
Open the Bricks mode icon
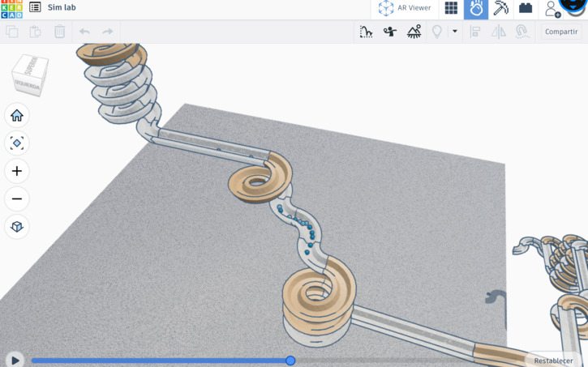pos(526,8)
